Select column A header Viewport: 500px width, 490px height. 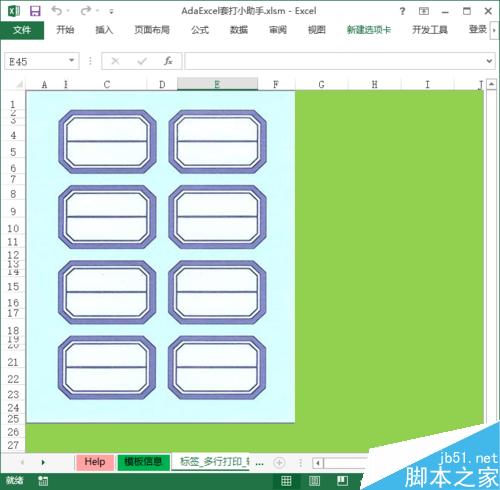[44, 85]
